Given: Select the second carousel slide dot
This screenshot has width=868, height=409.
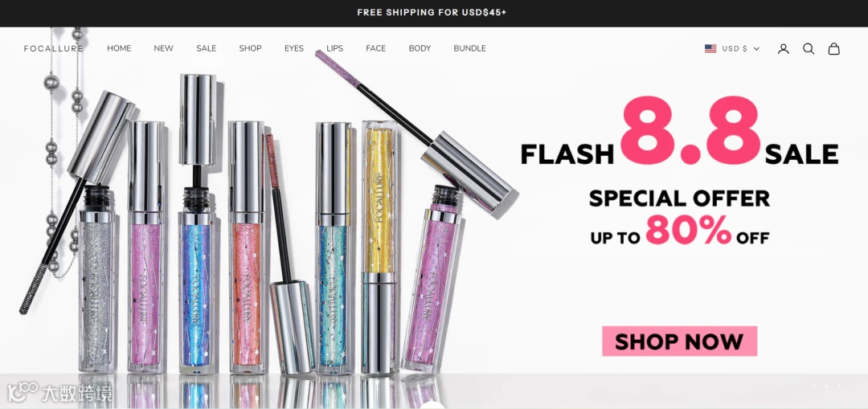Looking at the screenshot, I should (826, 386).
